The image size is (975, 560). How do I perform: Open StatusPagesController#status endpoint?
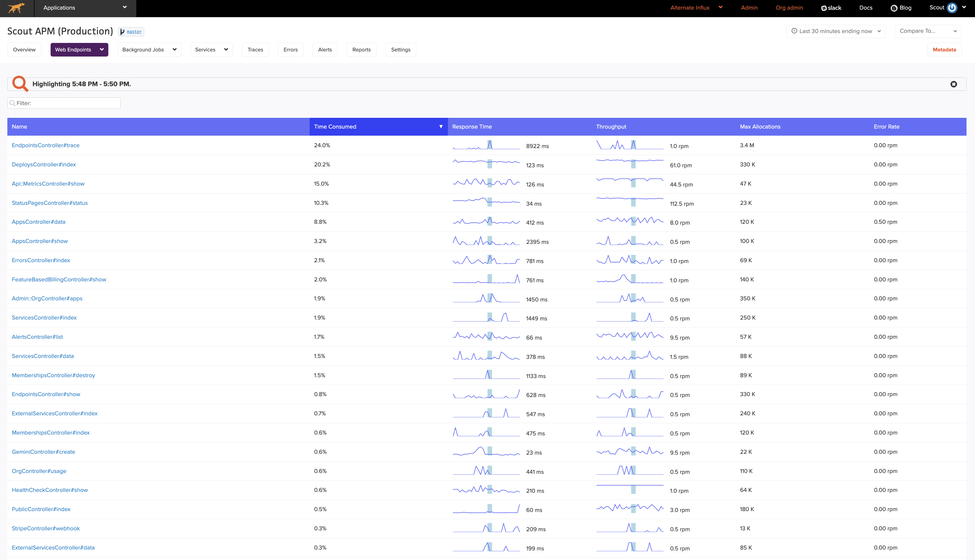(x=50, y=203)
